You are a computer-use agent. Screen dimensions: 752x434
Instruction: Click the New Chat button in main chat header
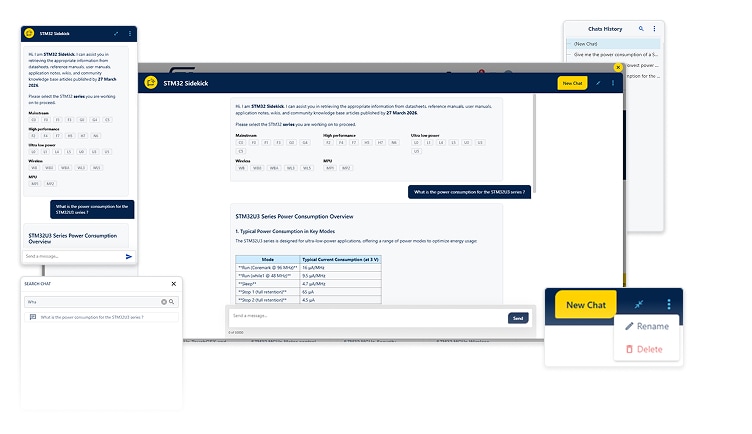[572, 83]
